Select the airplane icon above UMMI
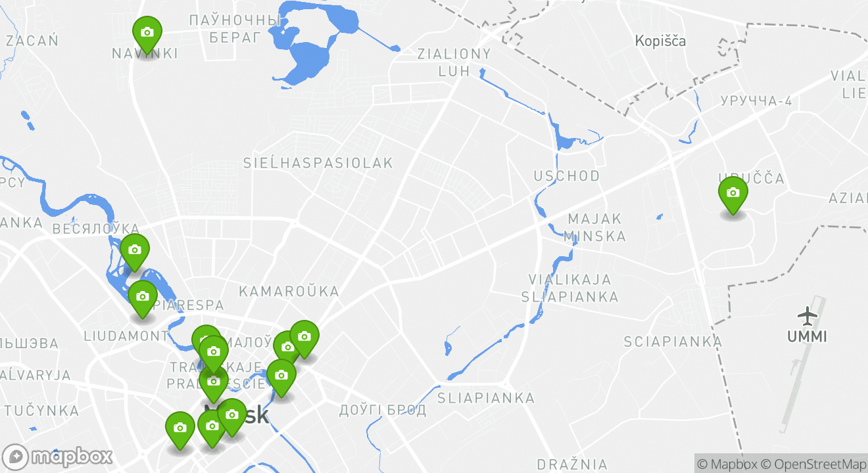The image size is (868, 473). (x=807, y=315)
